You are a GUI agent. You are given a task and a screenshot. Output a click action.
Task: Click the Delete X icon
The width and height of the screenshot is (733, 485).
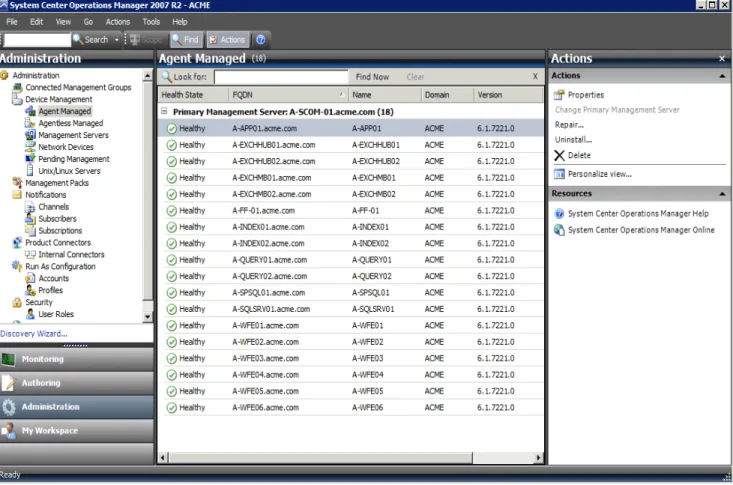pyautogui.click(x=559, y=155)
